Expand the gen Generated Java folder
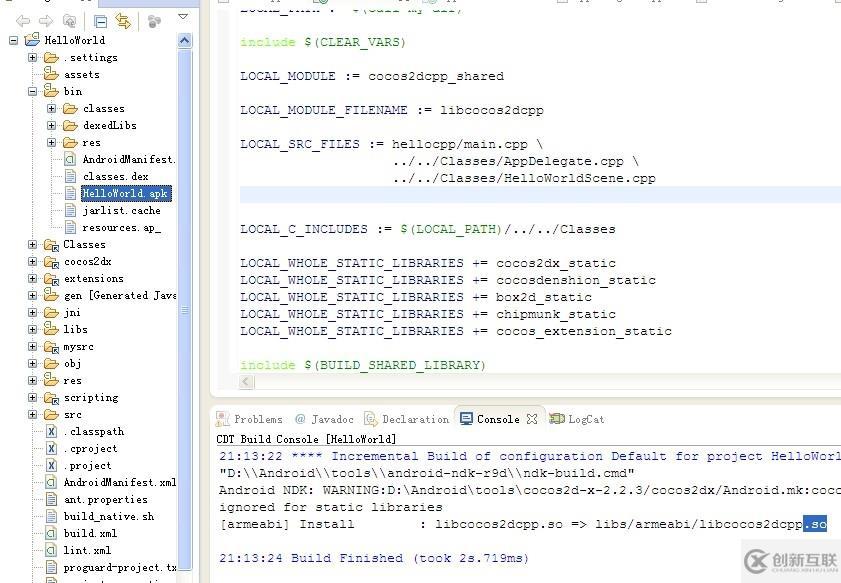This screenshot has height=583, width=841. (33, 296)
